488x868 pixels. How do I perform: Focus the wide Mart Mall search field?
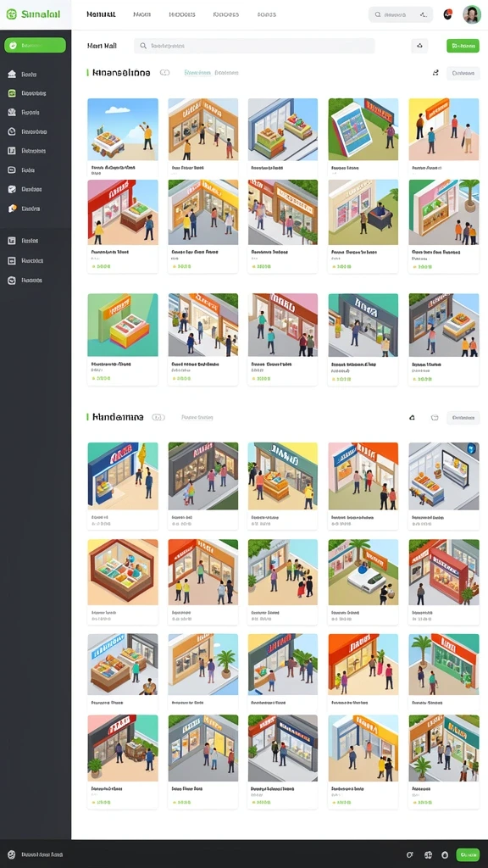tap(254, 46)
